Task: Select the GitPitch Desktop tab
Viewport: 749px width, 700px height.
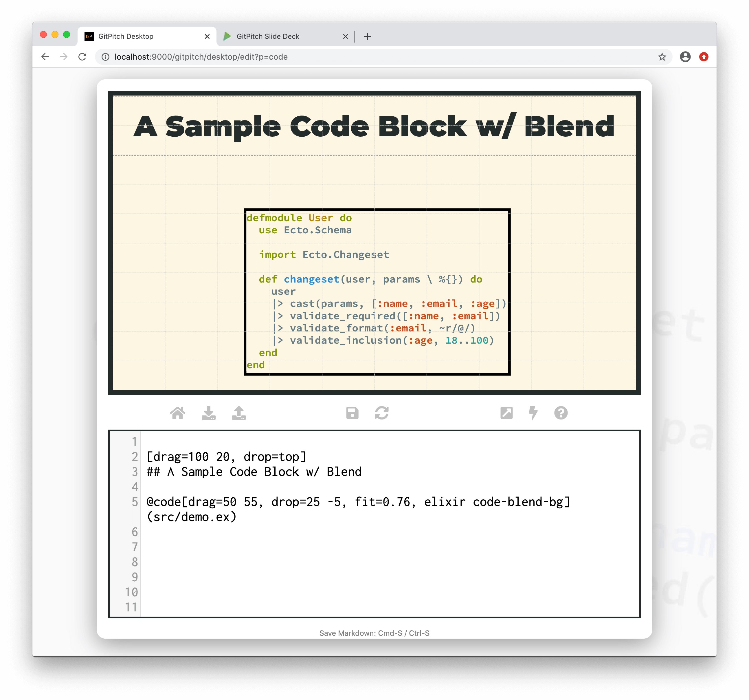Action: [x=147, y=36]
